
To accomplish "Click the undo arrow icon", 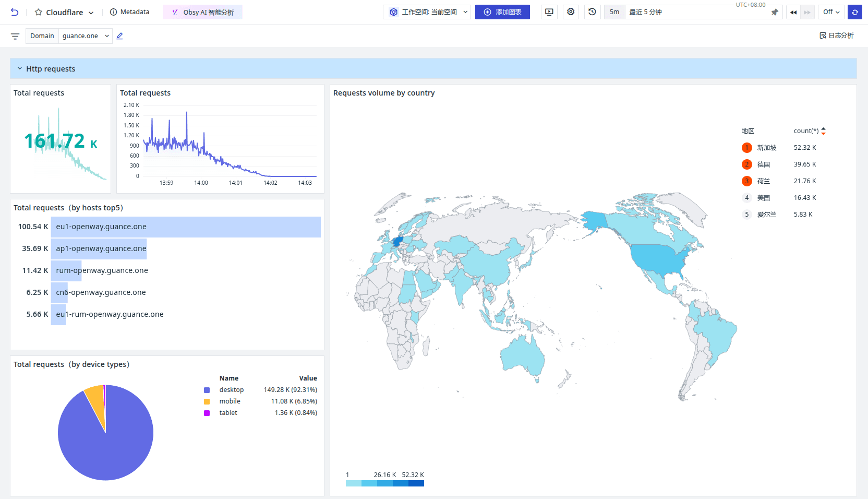I will point(15,11).
